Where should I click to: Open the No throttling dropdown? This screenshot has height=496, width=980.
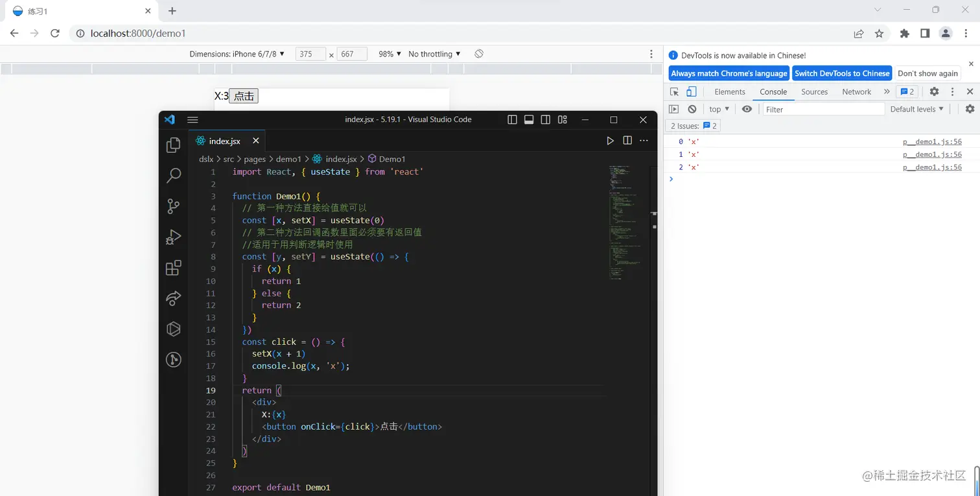tap(434, 54)
